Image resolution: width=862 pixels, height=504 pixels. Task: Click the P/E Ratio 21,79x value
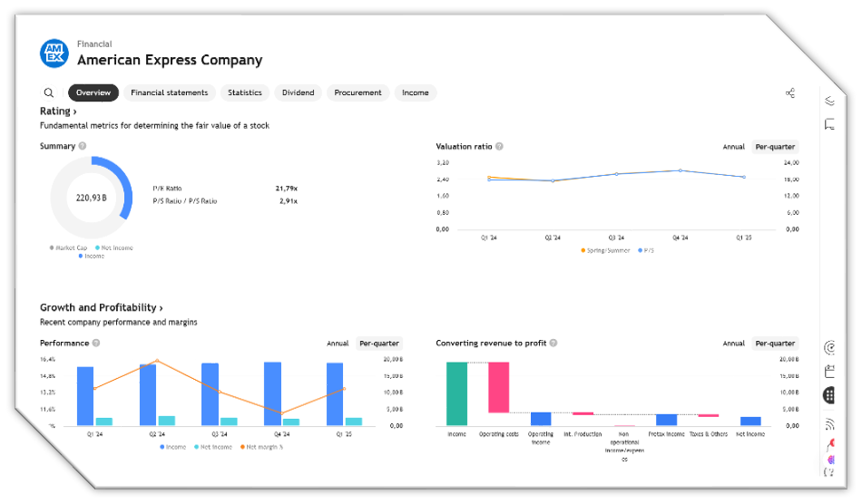[287, 189]
